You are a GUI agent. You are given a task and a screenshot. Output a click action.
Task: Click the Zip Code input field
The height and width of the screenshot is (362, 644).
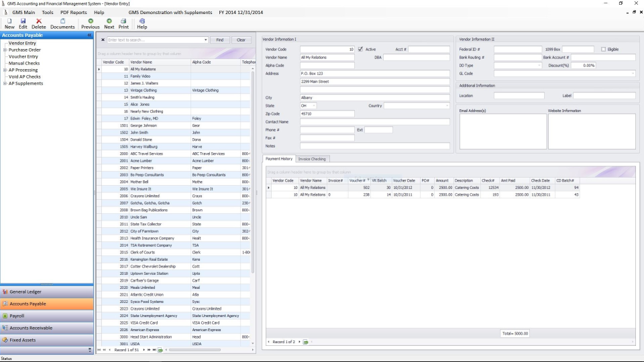(x=327, y=114)
